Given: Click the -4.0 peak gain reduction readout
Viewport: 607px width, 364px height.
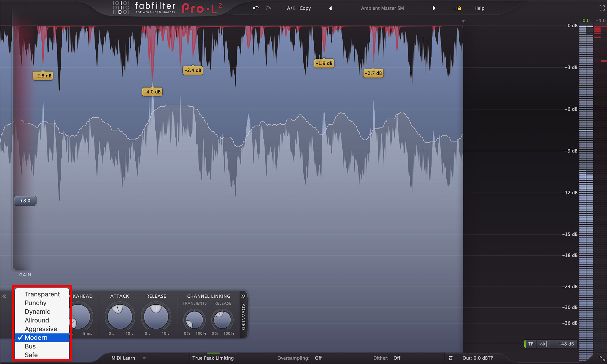Looking at the screenshot, I should coord(600,21).
